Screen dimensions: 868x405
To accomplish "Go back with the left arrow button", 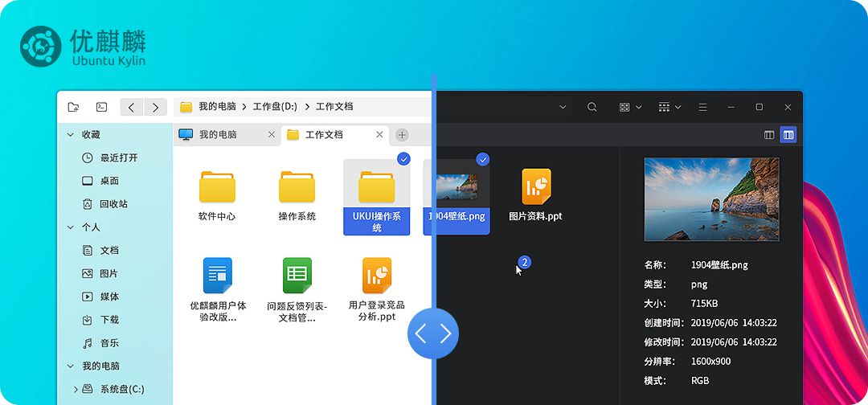I will pos(132,107).
